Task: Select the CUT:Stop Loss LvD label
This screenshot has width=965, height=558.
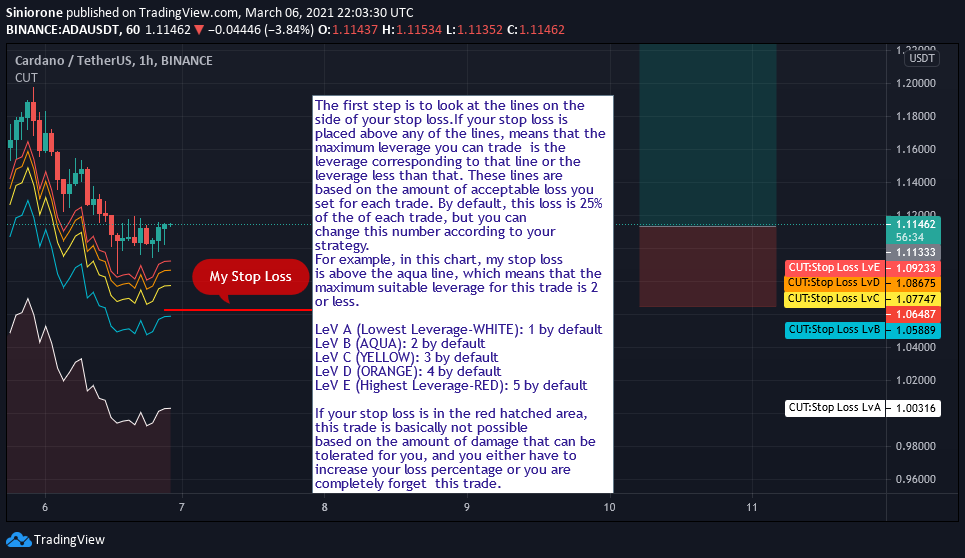Action: coord(835,283)
